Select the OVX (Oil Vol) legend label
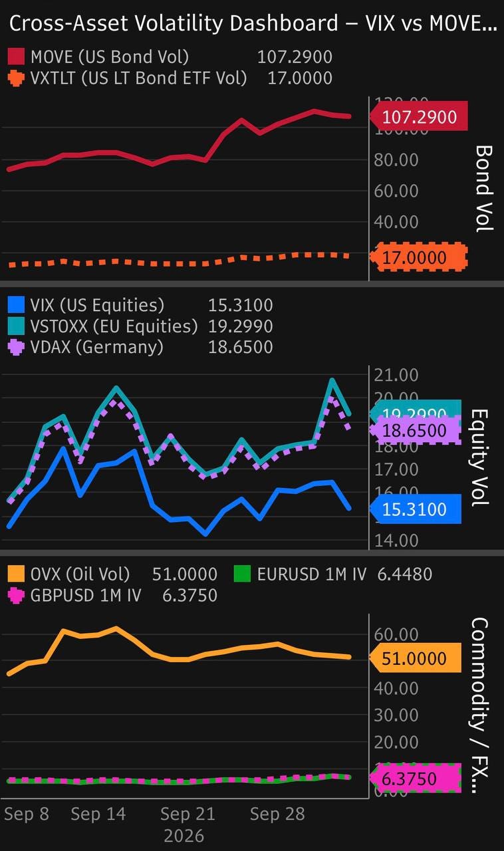 80,574
